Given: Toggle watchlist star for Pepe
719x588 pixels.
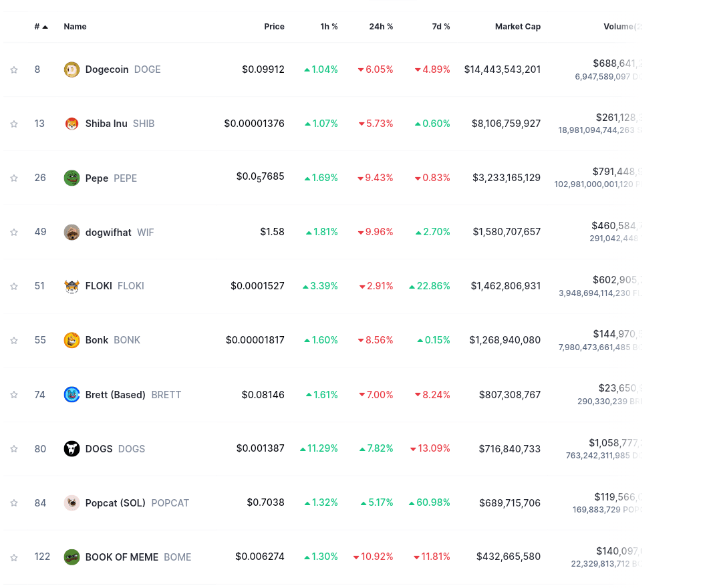Looking at the screenshot, I should click(14, 178).
